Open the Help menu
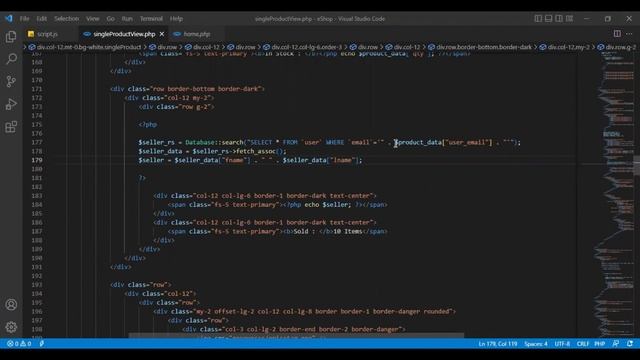640x360 pixels. click(176, 19)
